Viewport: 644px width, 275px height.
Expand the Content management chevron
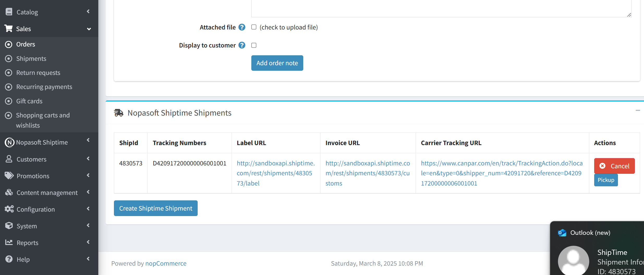pos(88,192)
